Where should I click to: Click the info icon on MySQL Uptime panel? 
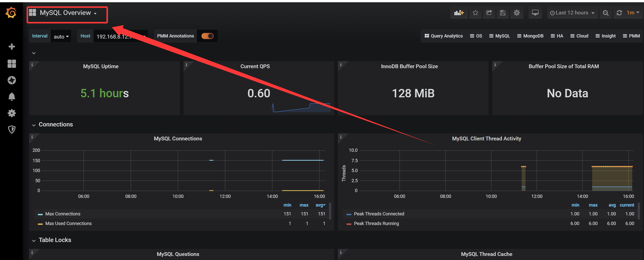coord(32,65)
